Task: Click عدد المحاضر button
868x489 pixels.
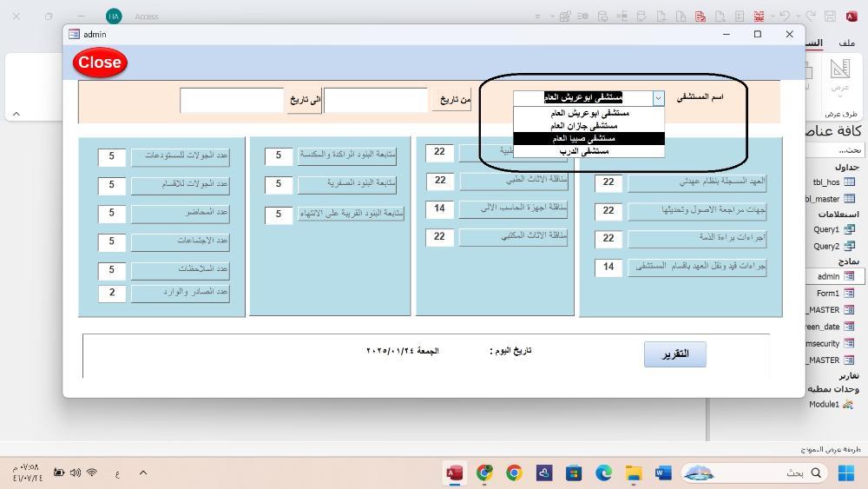Action: point(181,213)
